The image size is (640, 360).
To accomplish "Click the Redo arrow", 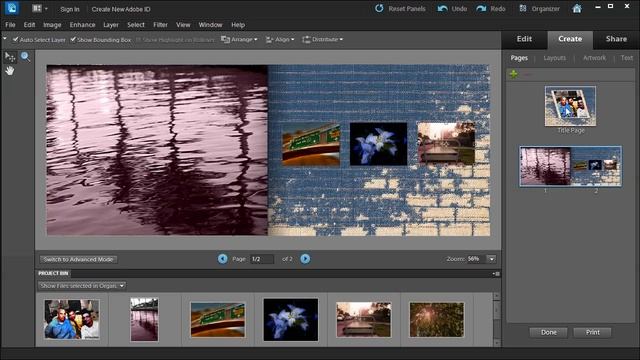I will [481, 9].
